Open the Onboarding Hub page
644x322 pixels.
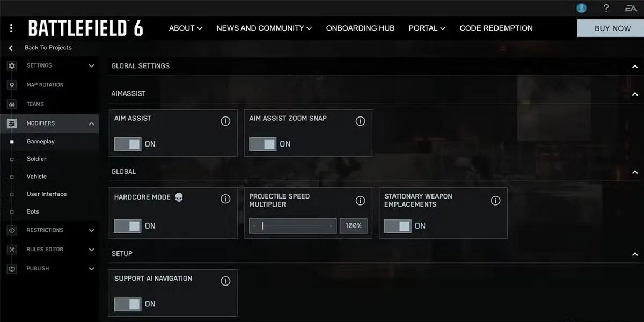[360, 28]
